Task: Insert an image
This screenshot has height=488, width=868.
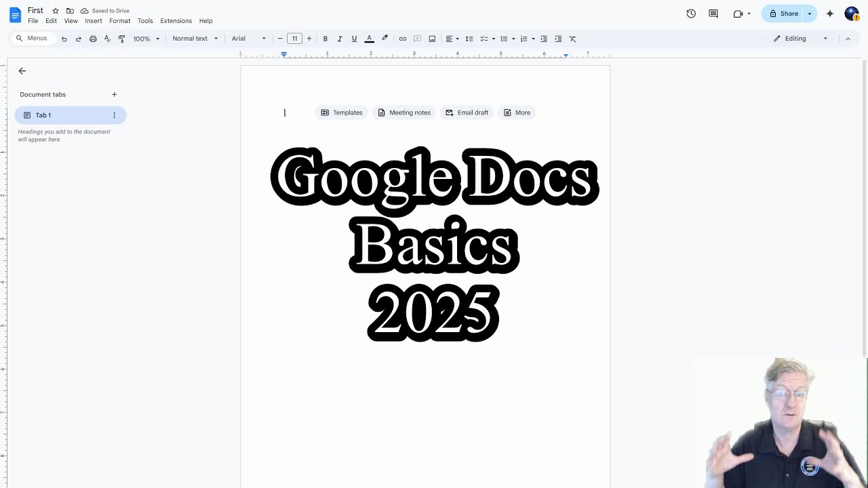Action: tap(432, 39)
